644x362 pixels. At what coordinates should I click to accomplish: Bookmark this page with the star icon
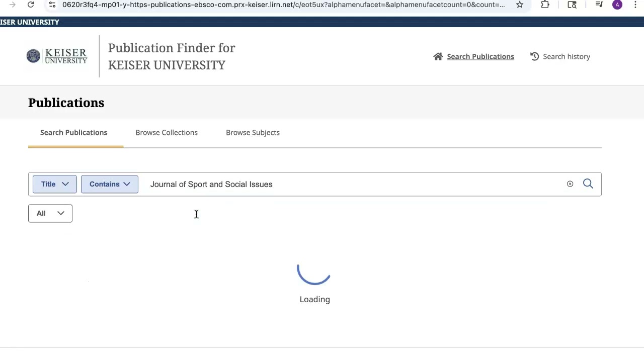click(x=520, y=5)
